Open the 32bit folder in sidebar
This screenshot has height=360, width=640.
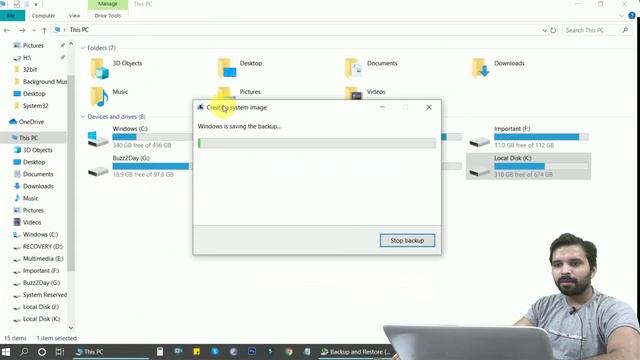[x=30, y=69]
